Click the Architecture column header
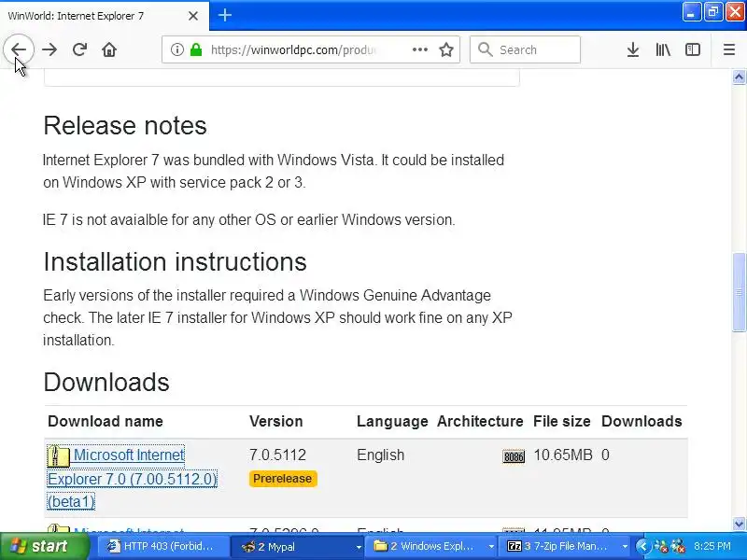The image size is (747, 560). tap(480, 421)
